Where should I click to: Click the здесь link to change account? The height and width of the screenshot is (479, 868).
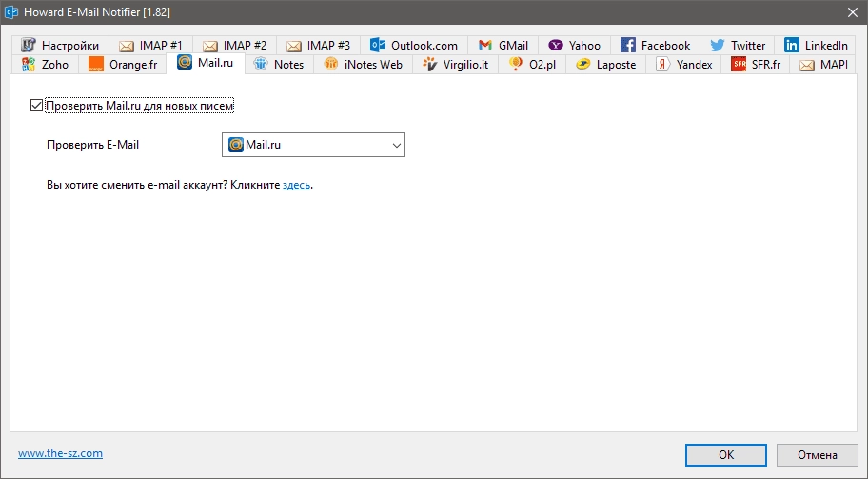pos(296,185)
